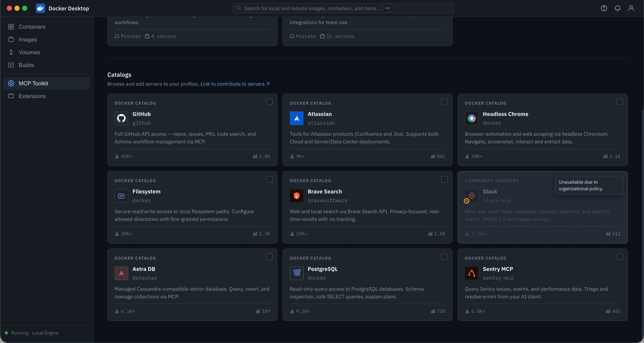Click the Headless Chrome icon
Image resolution: width=644 pixels, height=343 pixels.
[x=472, y=118]
